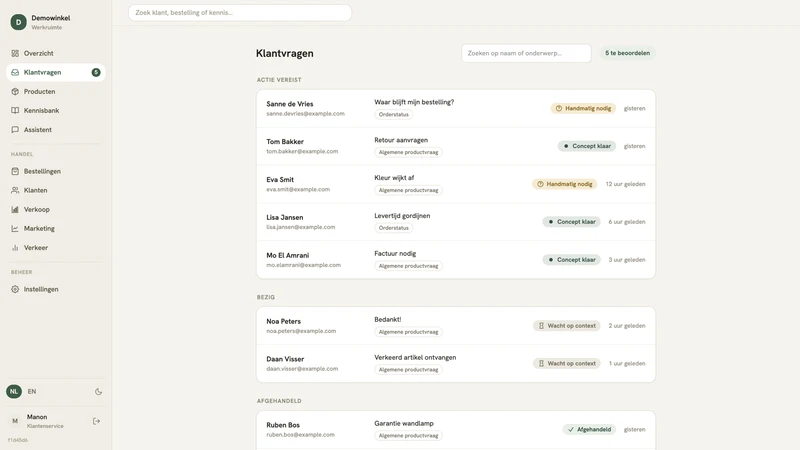The width and height of the screenshot is (800, 450).
Task: Open Sanne de Vries customer question
Action: pos(456,108)
